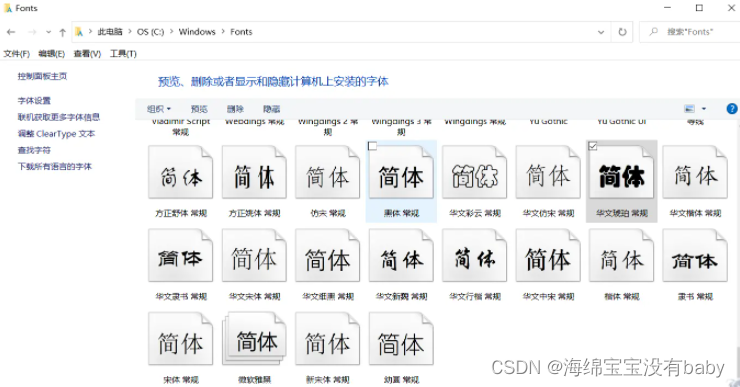
Task: Select the 华文新魏 font icon
Action: 401,255
